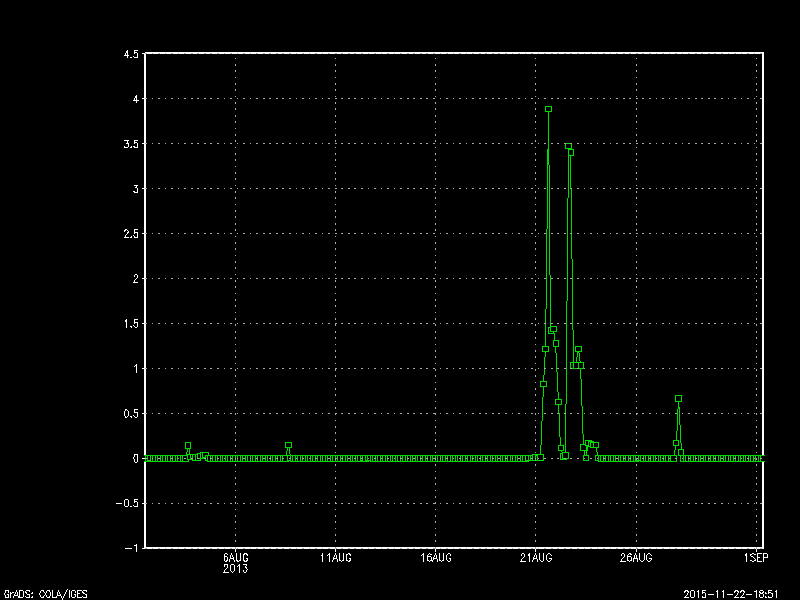
Task: Click the 2013 year label
Action: (x=235, y=568)
